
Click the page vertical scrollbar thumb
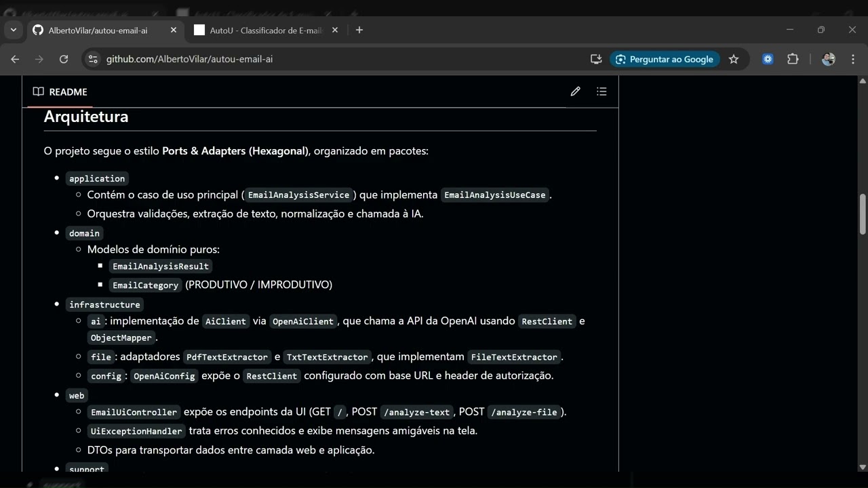point(863,213)
